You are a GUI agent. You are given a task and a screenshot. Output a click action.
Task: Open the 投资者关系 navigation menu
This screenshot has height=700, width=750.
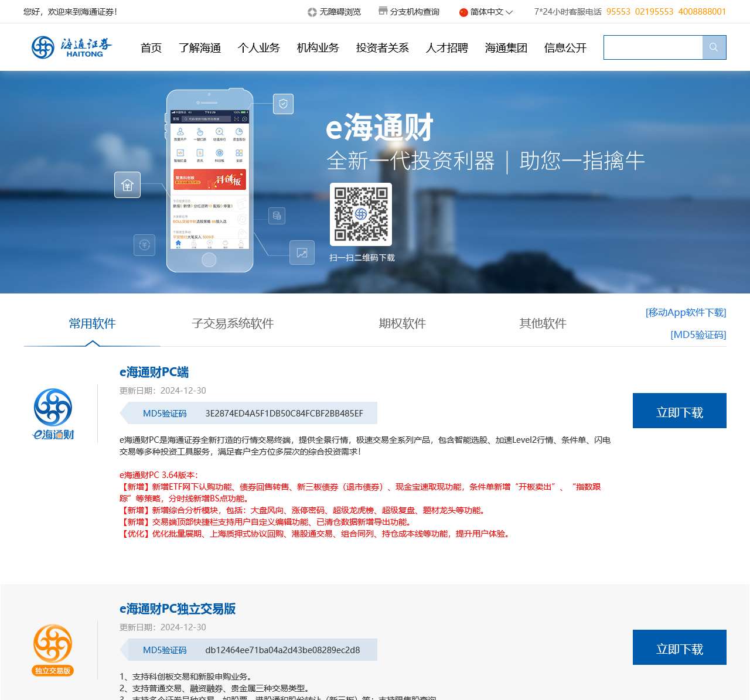(383, 48)
